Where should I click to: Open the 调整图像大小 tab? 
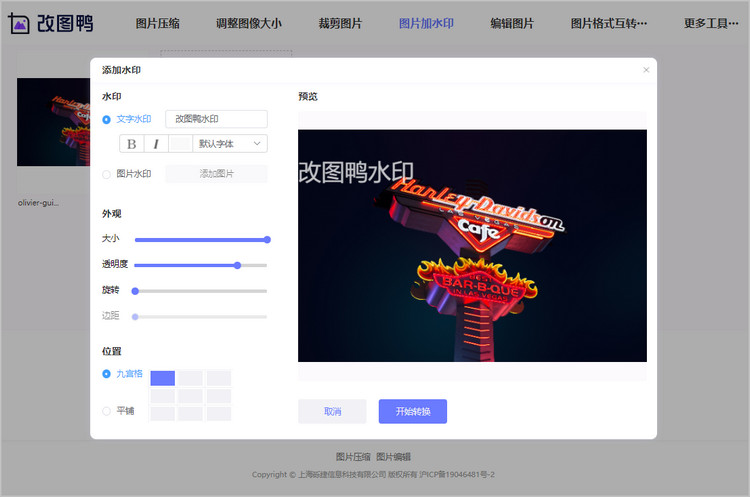pos(249,23)
